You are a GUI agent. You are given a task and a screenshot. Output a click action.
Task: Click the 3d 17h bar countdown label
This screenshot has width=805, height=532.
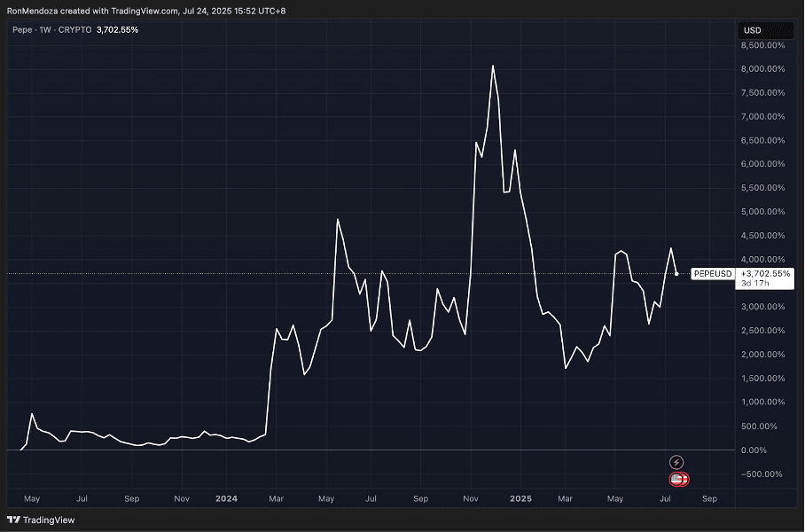pos(755,284)
